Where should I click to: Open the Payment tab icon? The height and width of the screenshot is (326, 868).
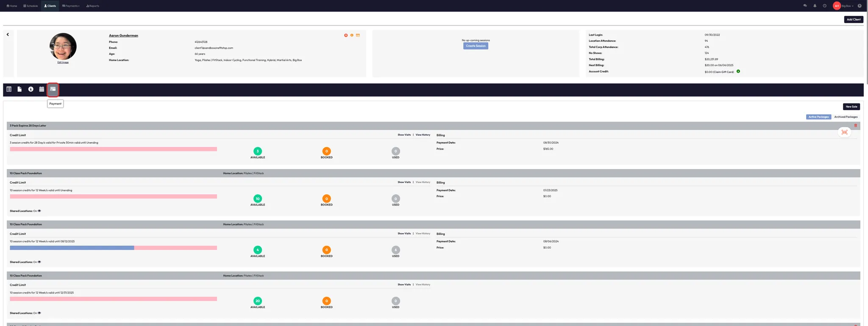tap(53, 89)
